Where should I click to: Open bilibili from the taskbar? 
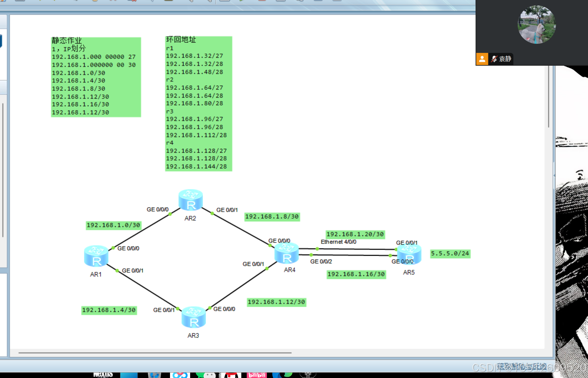257,375
